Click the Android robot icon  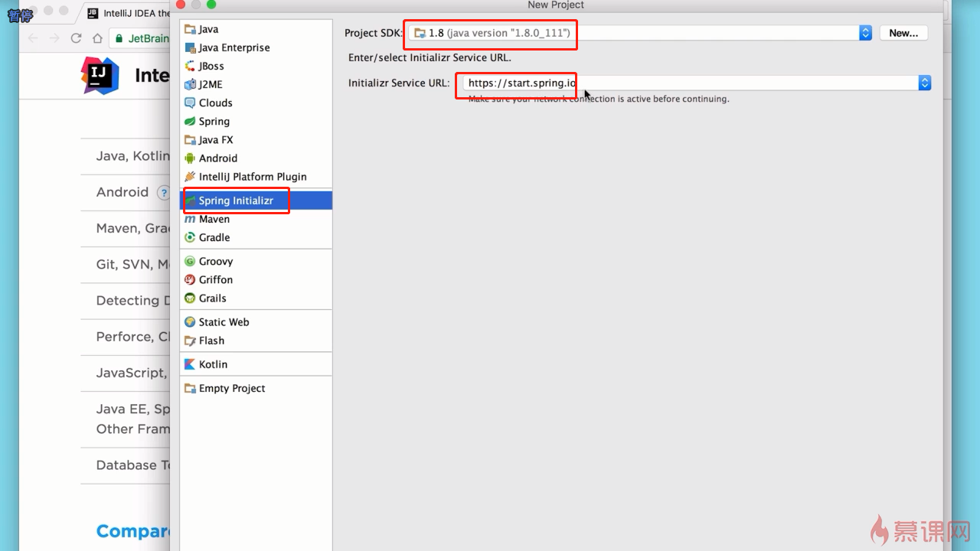(191, 158)
